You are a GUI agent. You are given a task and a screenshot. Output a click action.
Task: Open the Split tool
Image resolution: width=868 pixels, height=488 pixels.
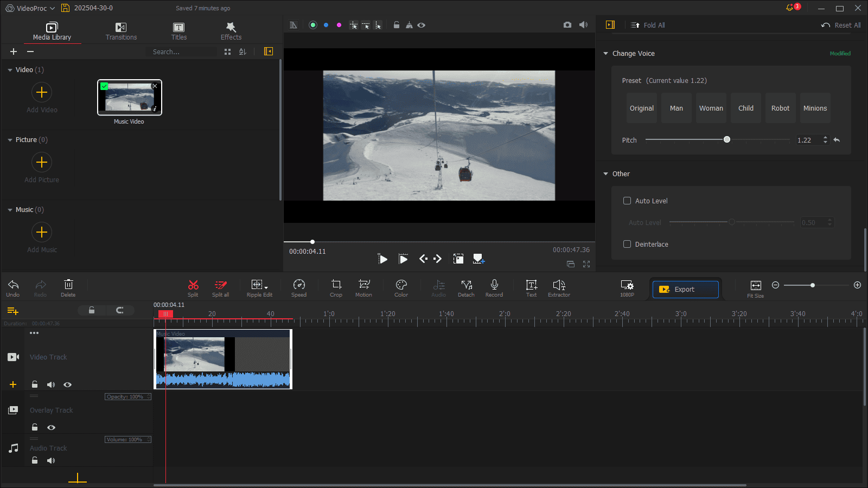point(193,288)
